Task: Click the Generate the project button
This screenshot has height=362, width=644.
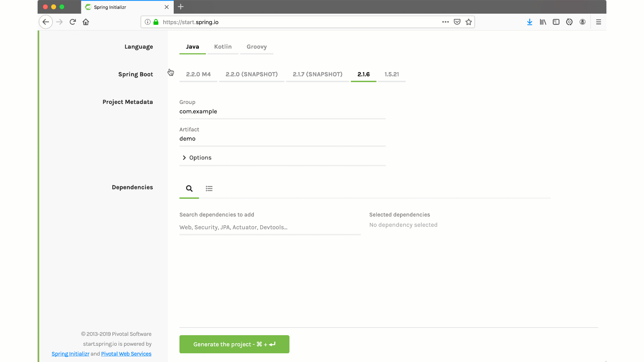Action: (234, 344)
